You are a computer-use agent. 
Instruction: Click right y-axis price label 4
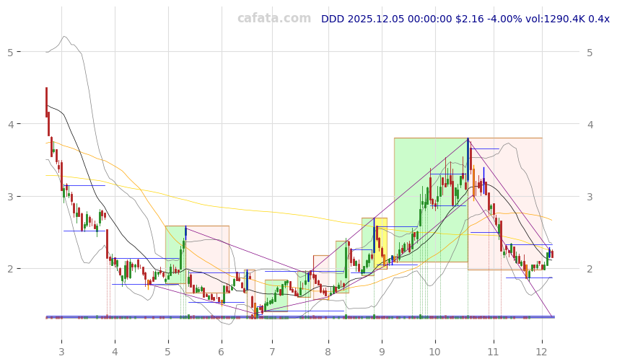(x=590, y=125)
